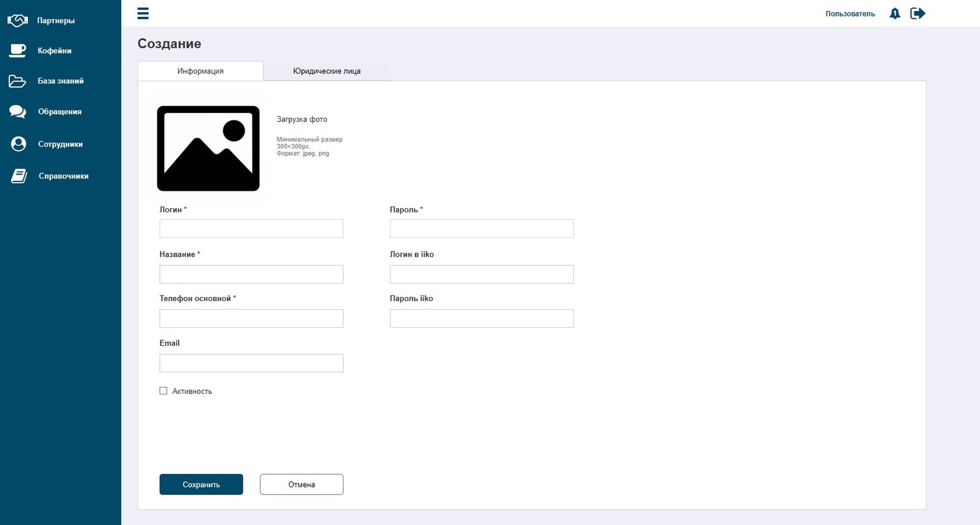Focus the Телефон основной field

(251, 318)
